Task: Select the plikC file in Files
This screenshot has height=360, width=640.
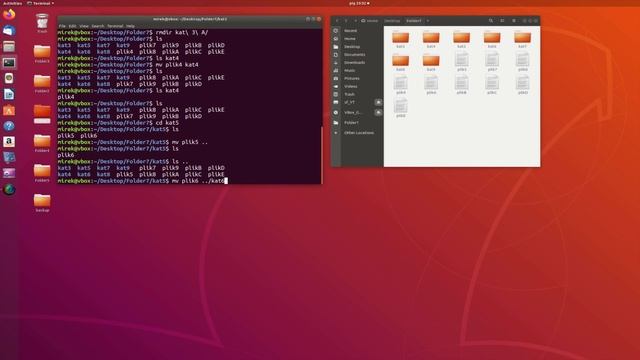Action: pos(492,85)
